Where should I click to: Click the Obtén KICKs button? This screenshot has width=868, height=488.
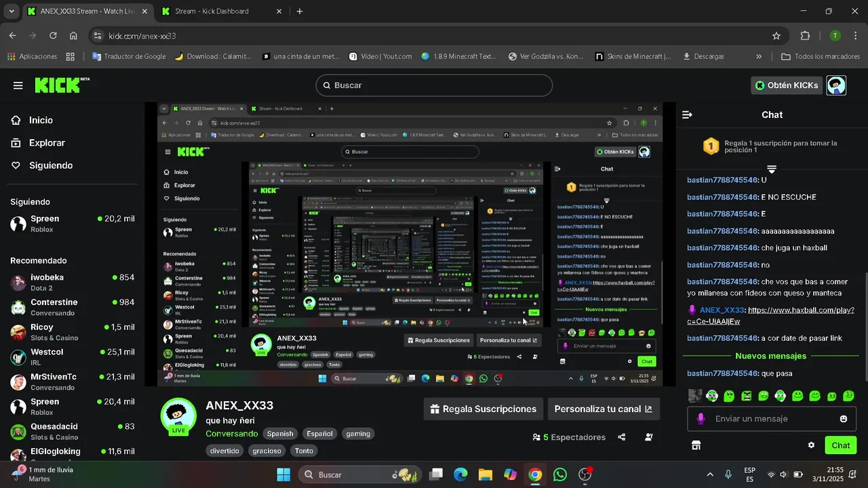787,85
